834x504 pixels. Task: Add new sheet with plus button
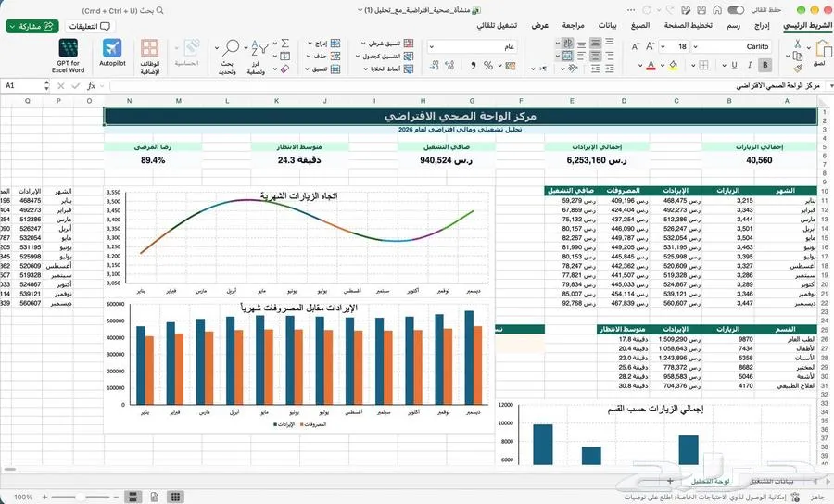pyautogui.click(x=670, y=481)
